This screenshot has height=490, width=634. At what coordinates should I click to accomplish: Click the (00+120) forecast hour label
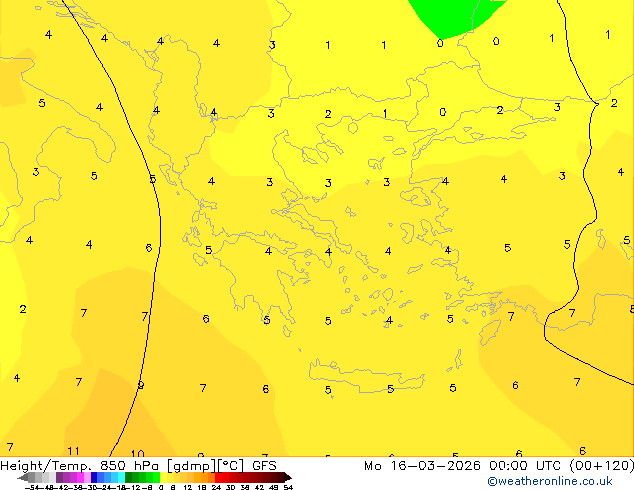tap(602, 466)
